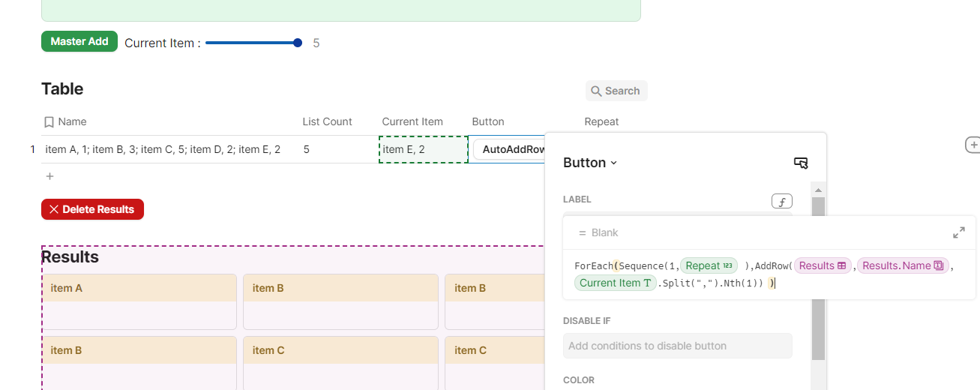
Task: Click the AutoAddRow button in row
Action: tap(510, 149)
